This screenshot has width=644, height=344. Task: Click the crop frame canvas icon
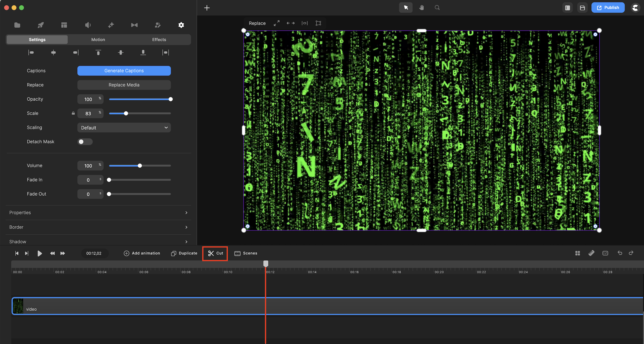tap(318, 23)
